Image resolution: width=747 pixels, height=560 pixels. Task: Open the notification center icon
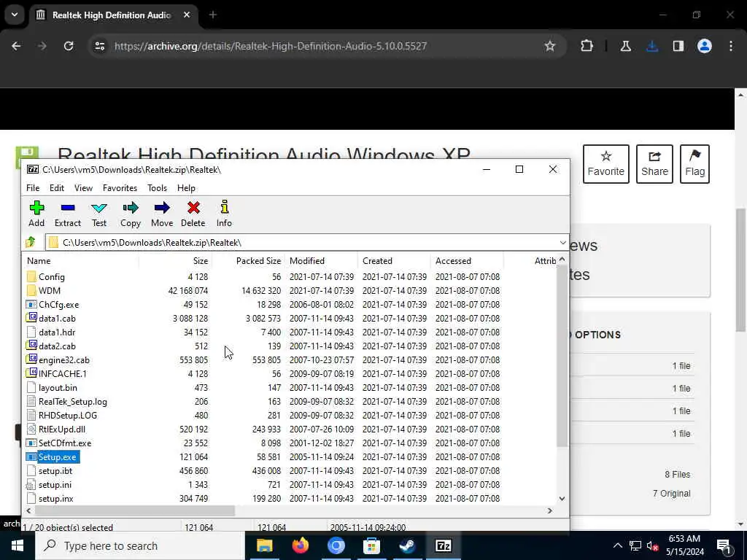(724, 545)
